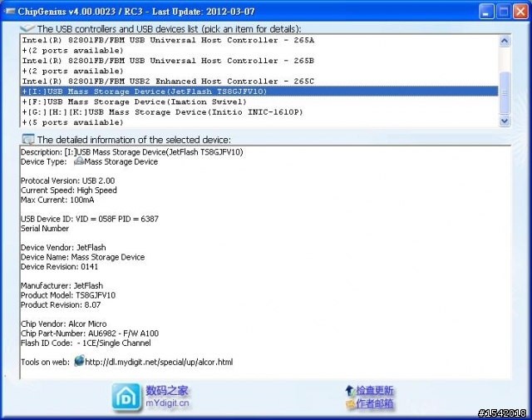This screenshot has height=420, width=532.
Task: Click the 'Serial Number' line
Action: [45, 229]
